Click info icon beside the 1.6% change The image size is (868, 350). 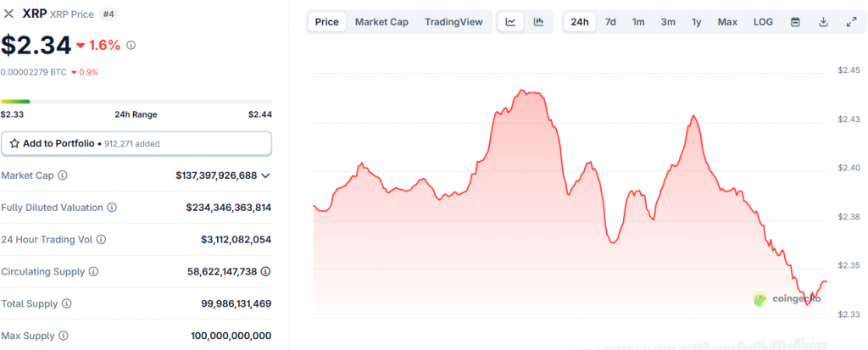pyautogui.click(x=131, y=45)
